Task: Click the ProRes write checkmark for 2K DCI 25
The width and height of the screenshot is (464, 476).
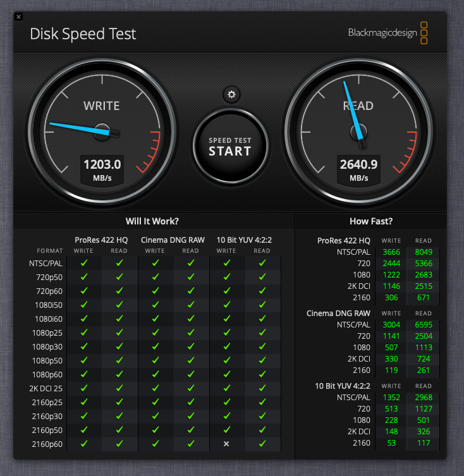Action: (x=84, y=388)
